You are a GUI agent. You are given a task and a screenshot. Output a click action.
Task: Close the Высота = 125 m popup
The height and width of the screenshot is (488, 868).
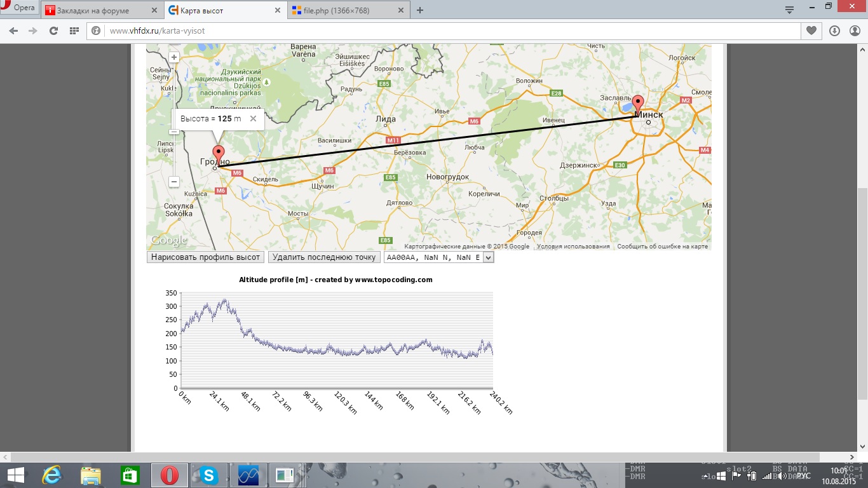point(253,119)
